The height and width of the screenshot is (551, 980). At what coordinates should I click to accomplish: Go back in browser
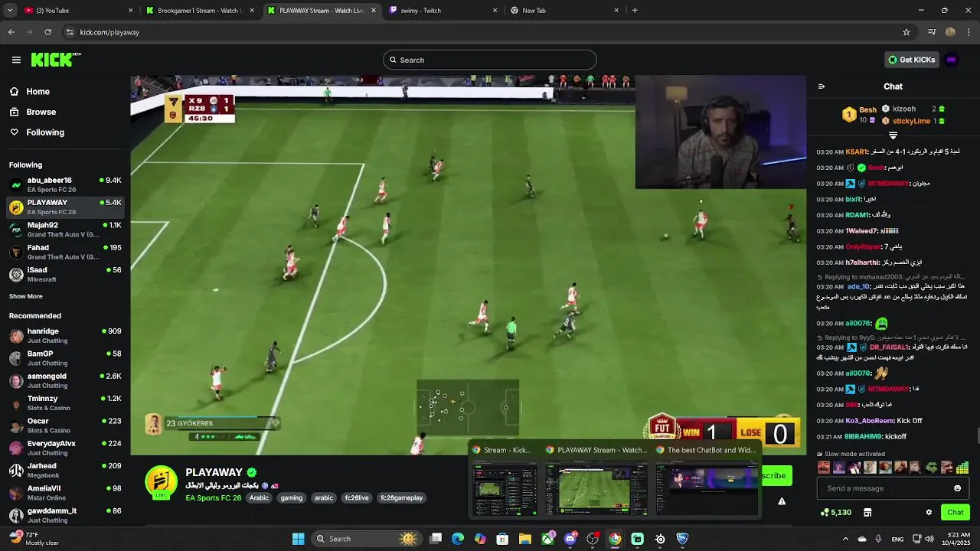coord(11,32)
